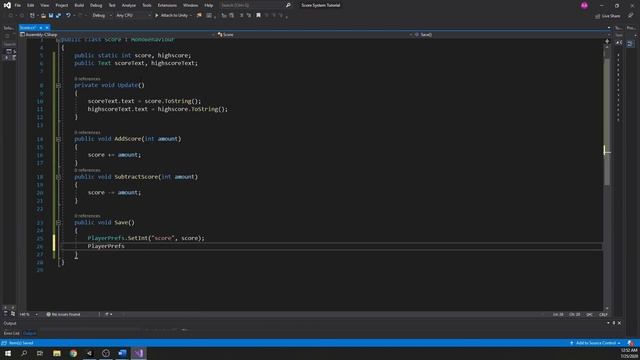Click the bookmark toolbar icon
This screenshot has width=640, height=360.
coord(258,16)
